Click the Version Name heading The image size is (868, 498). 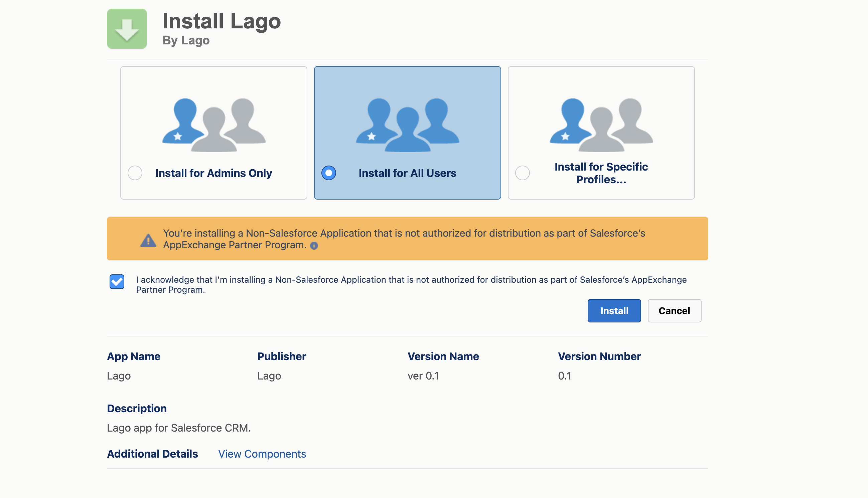pyautogui.click(x=443, y=356)
